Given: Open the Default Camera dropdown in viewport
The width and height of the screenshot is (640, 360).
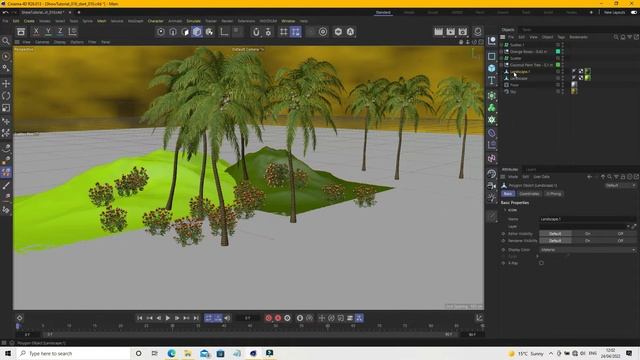Looking at the screenshot, I should (x=248, y=49).
